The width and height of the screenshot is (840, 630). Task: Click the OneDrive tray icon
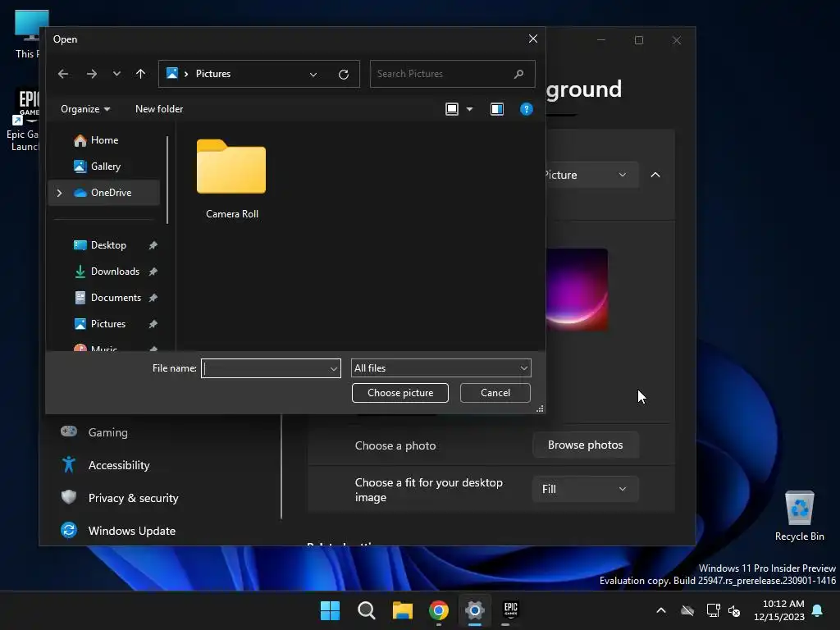click(x=687, y=610)
